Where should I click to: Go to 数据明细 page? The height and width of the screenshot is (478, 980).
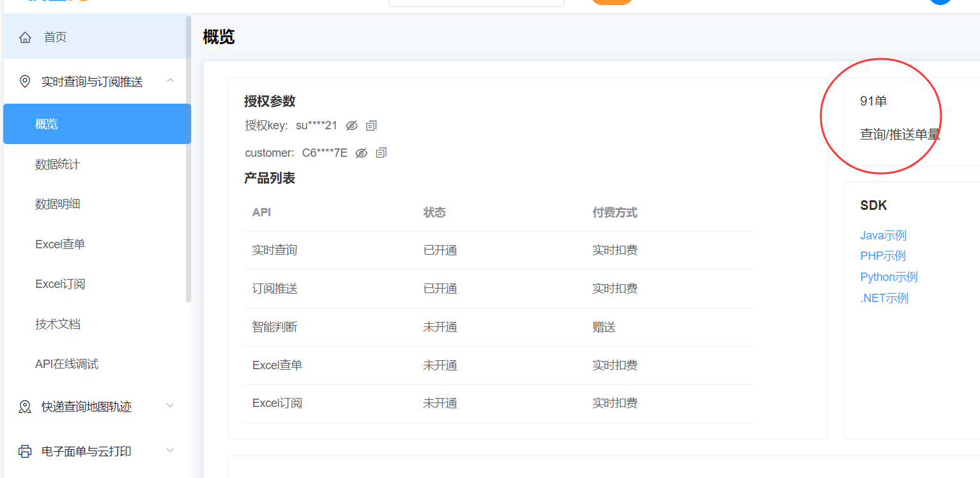(x=58, y=204)
